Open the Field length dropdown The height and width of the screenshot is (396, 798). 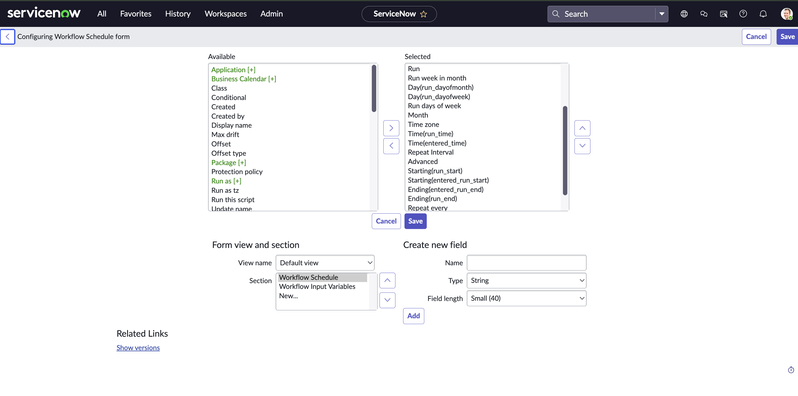pyautogui.click(x=527, y=298)
